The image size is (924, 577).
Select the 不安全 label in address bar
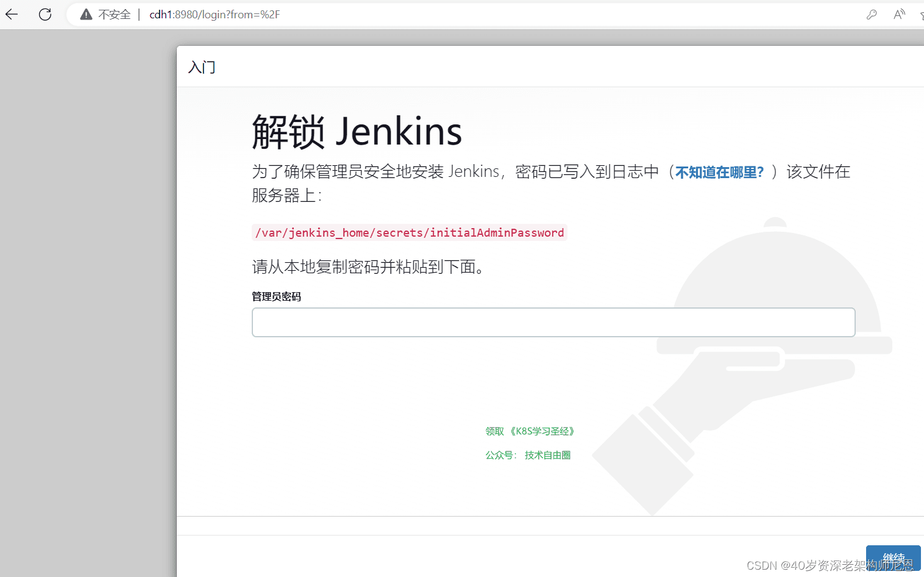point(115,15)
